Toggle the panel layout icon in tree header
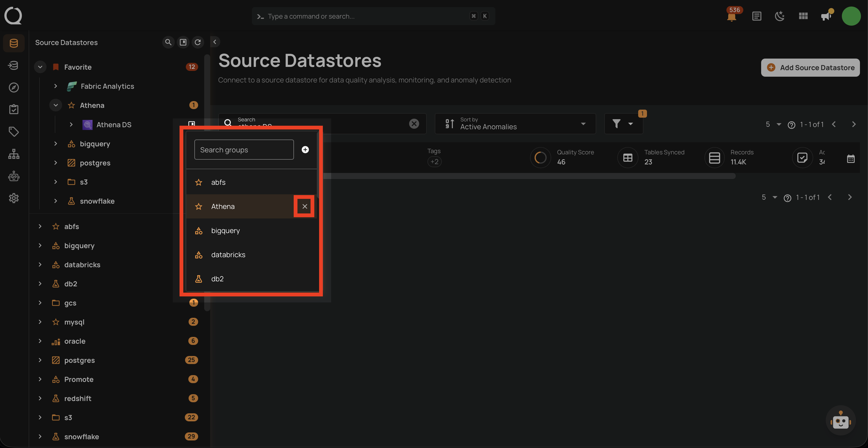 pos(183,42)
